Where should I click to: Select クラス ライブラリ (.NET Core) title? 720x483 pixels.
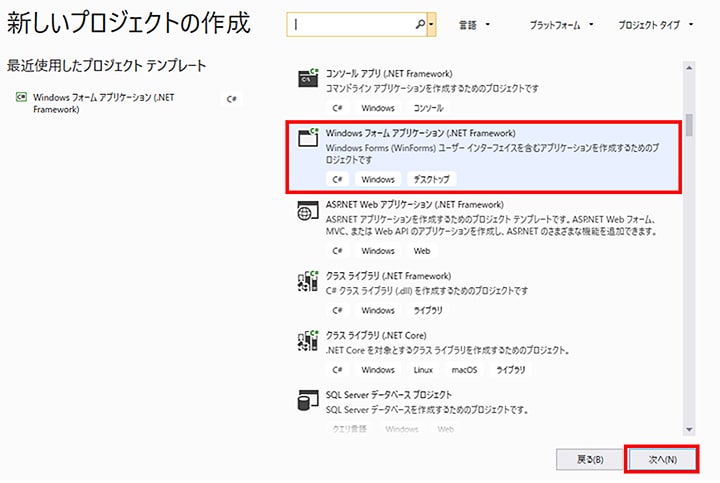pyautogui.click(x=376, y=336)
